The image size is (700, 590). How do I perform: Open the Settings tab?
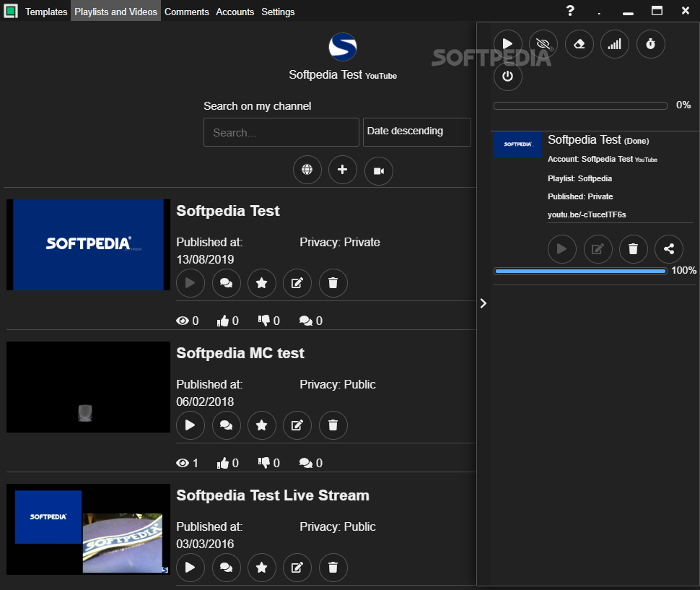pos(278,12)
